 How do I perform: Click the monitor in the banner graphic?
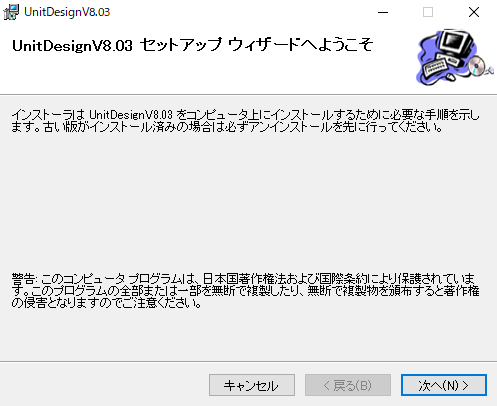tap(456, 43)
